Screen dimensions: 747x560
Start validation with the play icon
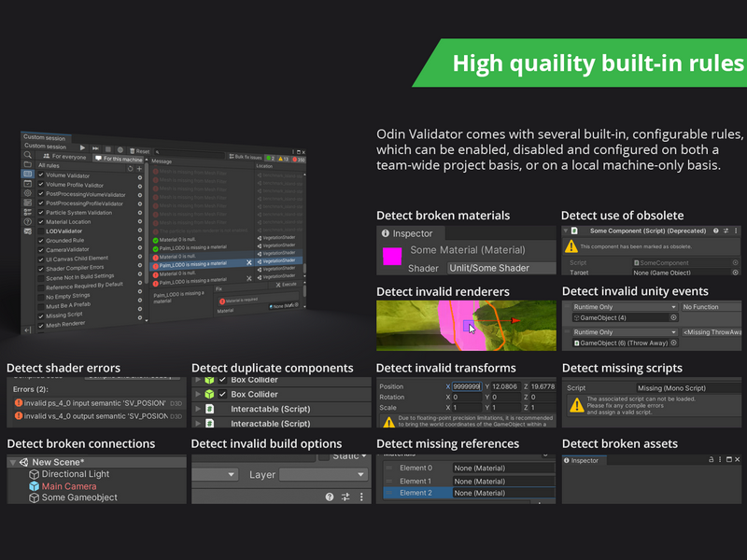pyautogui.click(x=82, y=148)
